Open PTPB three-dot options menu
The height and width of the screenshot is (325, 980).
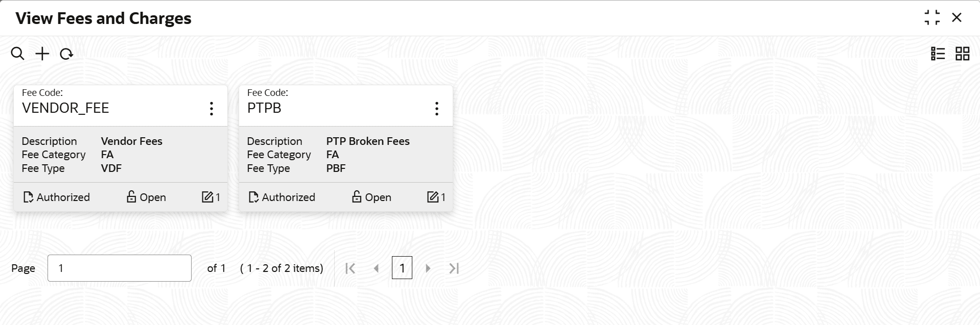pyautogui.click(x=436, y=108)
